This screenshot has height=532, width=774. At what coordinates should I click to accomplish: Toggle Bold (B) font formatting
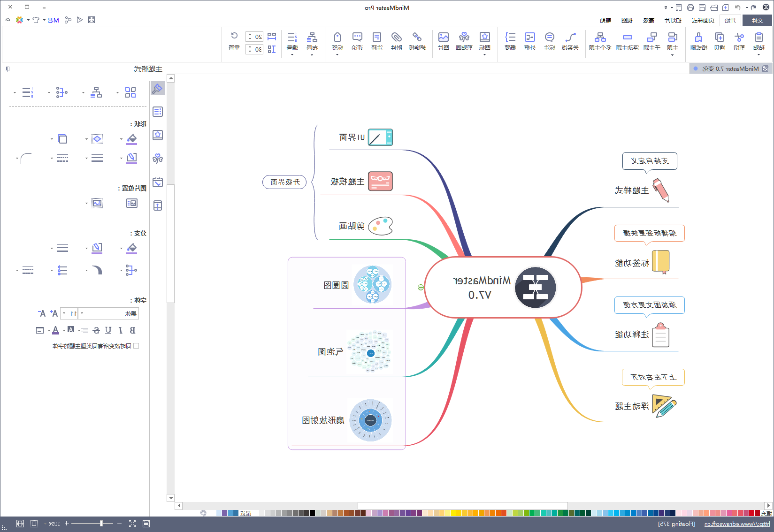click(132, 330)
